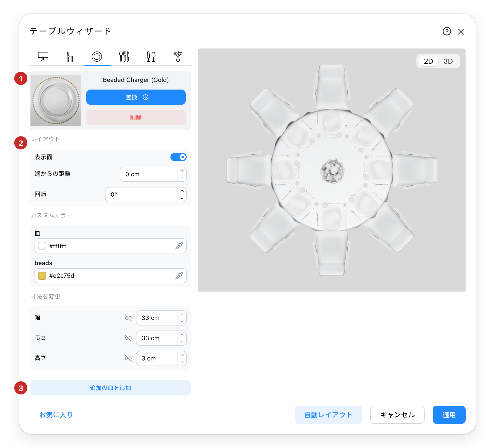
Task: Increase the 長さ length value
Action: [x=182, y=335]
